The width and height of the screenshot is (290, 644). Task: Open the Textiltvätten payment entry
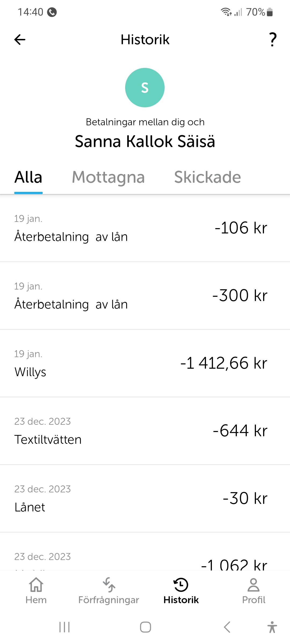(145, 431)
